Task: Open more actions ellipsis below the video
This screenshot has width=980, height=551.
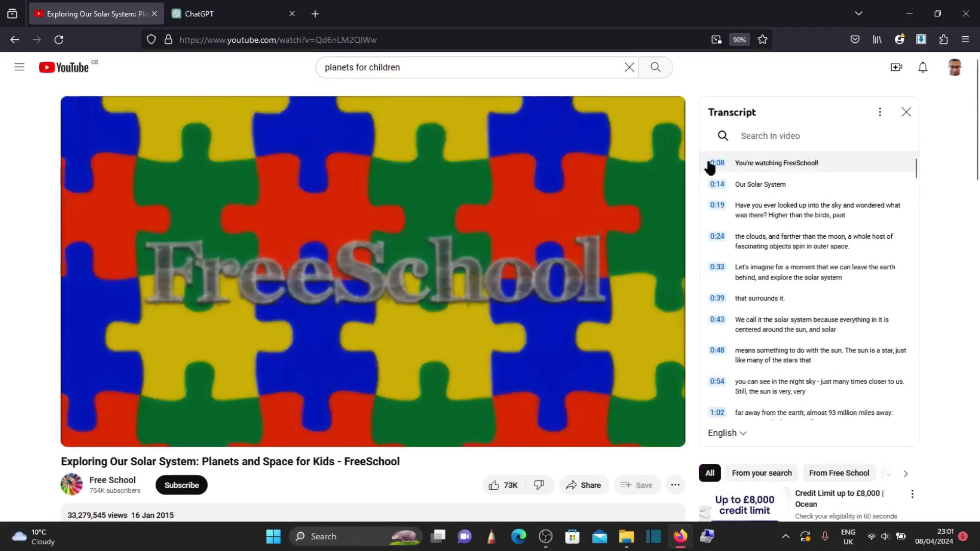Action: [675, 485]
